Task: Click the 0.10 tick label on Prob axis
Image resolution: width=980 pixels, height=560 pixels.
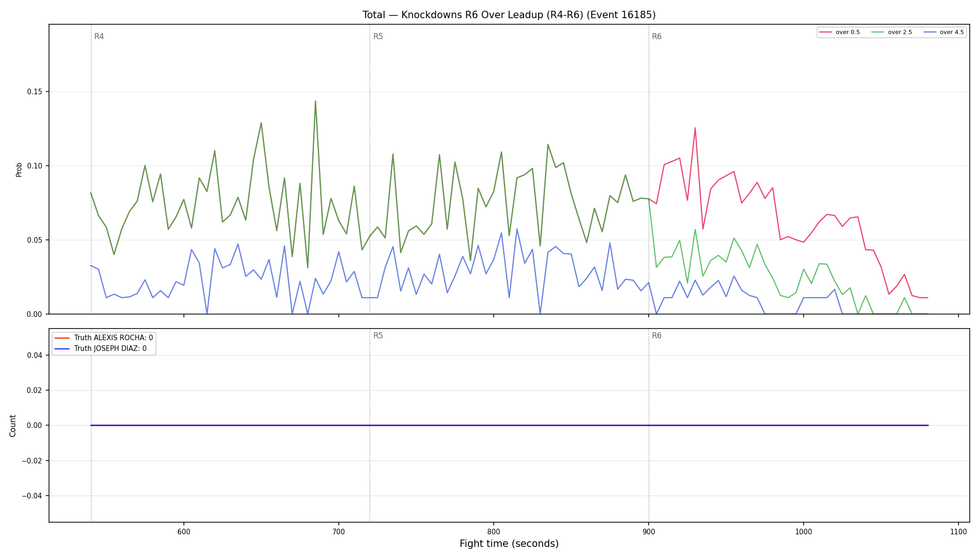Action: click(34, 166)
